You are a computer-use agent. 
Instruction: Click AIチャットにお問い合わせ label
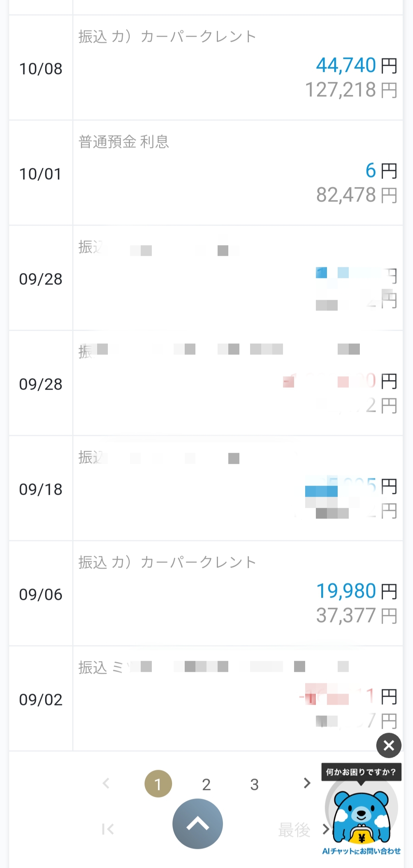361,851
